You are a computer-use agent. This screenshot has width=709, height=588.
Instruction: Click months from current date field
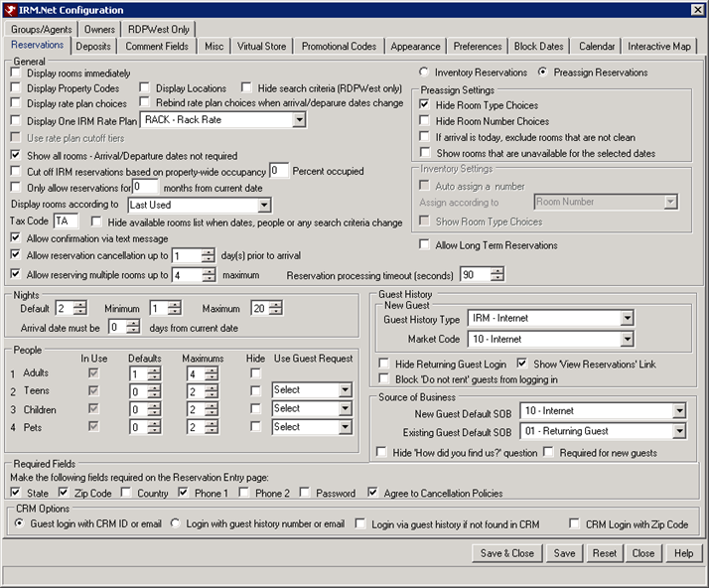(x=145, y=187)
